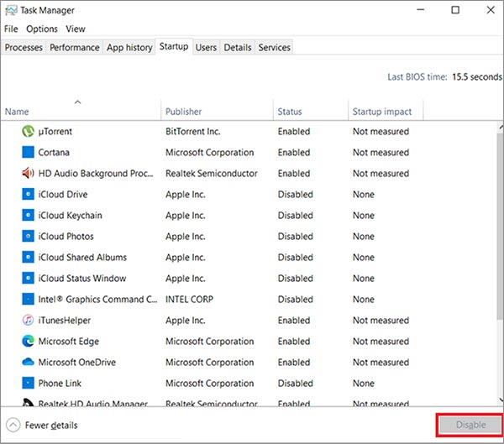Click the Fewer details label
This screenshot has width=504, height=444.
coord(51,425)
